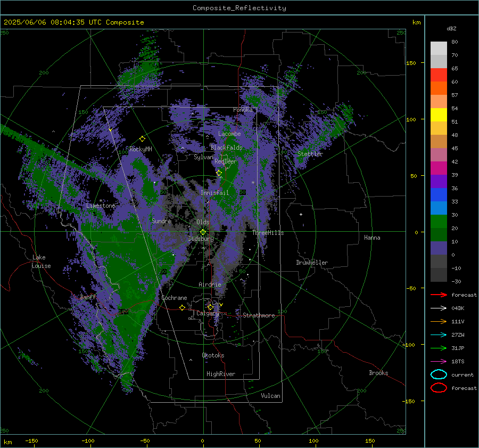Click the red 'forecast' ellipse in legend
Screen dimensions: 479x448
pos(439,388)
